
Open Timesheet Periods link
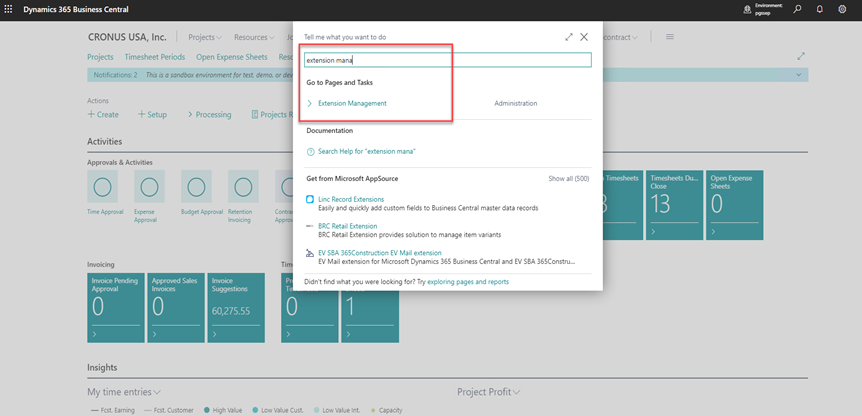pos(154,57)
